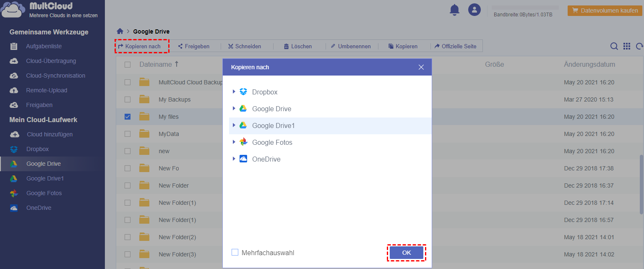Uncheck the My files row checkbox

(x=128, y=117)
